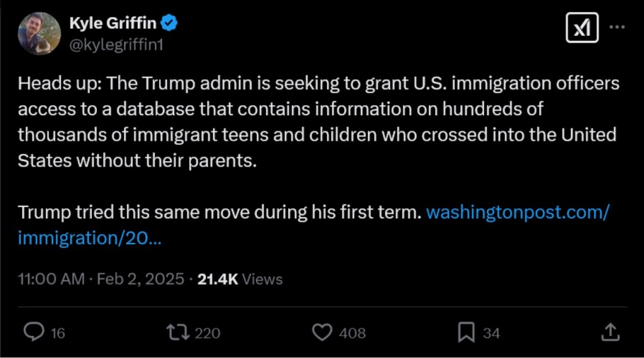The height and width of the screenshot is (358, 644).
Task: Click the reply count of 16
Action: (x=58, y=333)
